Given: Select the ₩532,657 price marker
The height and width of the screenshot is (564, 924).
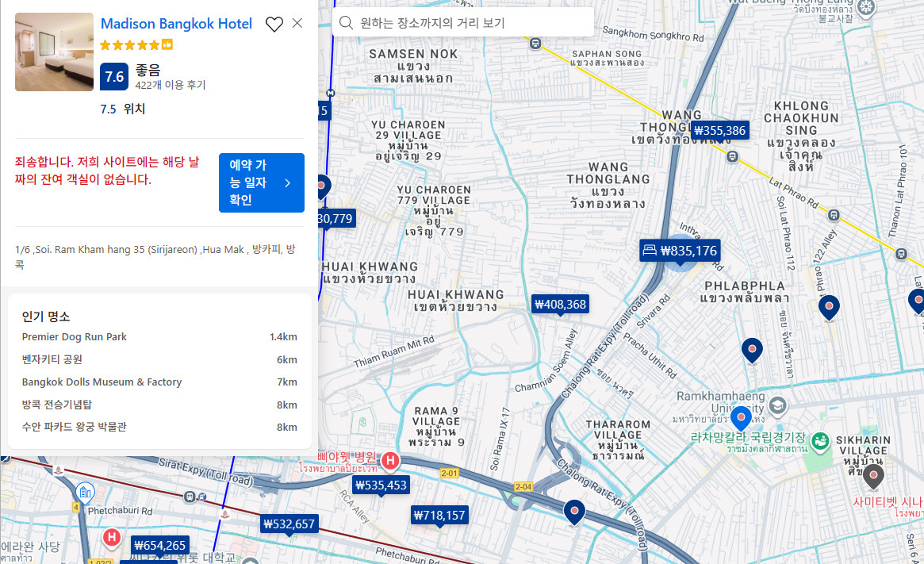Looking at the screenshot, I should [289, 524].
